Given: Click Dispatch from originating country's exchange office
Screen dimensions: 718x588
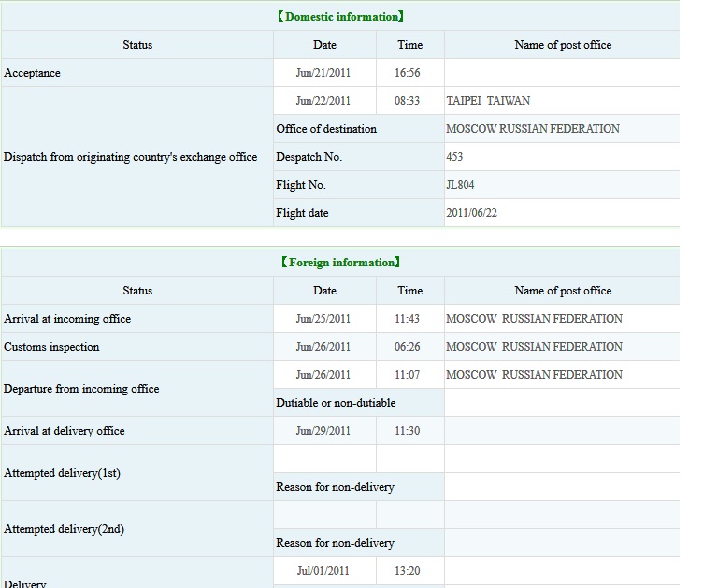Looking at the screenshot, I should click(x=131, y=157).
